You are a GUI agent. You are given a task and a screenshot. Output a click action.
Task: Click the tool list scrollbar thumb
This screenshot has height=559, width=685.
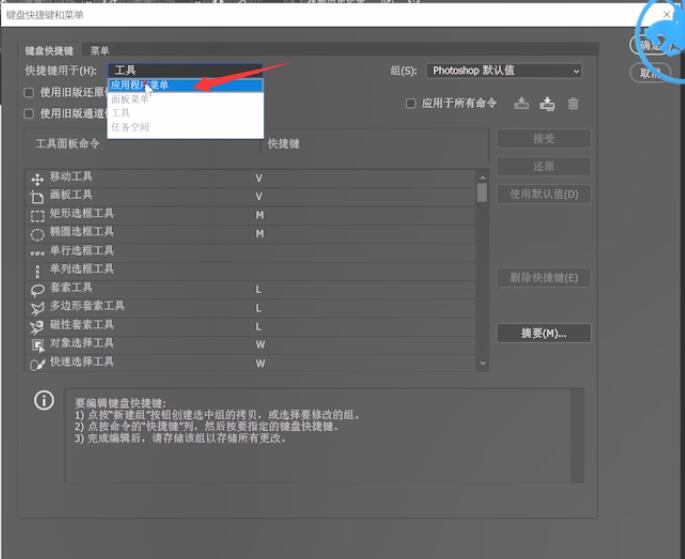point(482,193)
